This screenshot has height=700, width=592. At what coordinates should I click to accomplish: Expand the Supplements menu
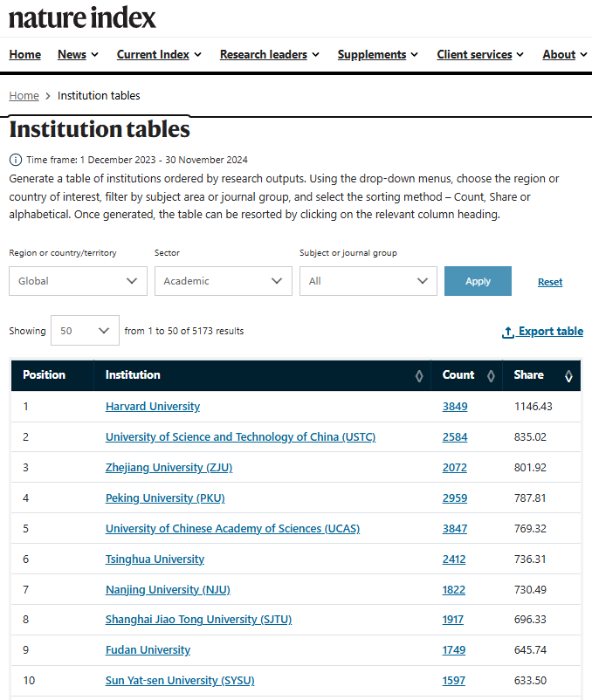click(x=378, y=54)
